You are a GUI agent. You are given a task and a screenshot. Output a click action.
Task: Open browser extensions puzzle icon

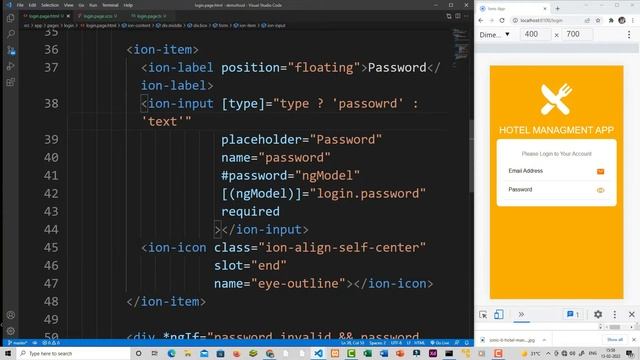[611, 20]
